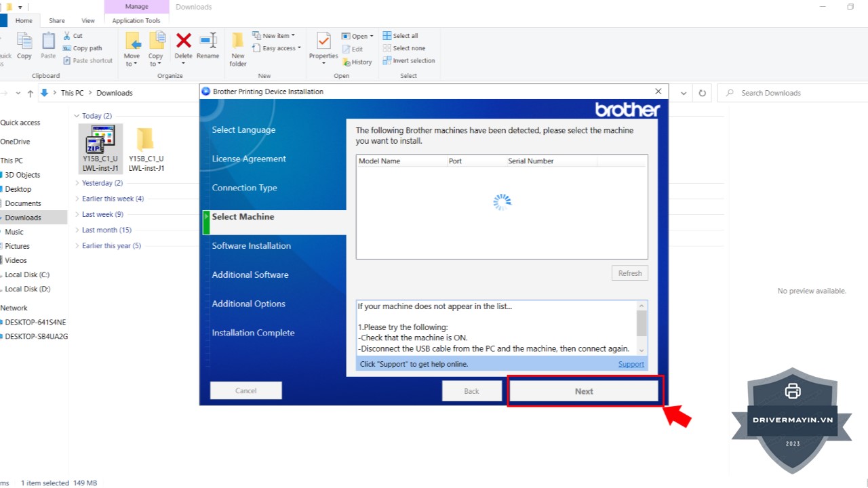Switch to the Share ribbon tab
Screen dimensions: 868x488
pos(57,21)
